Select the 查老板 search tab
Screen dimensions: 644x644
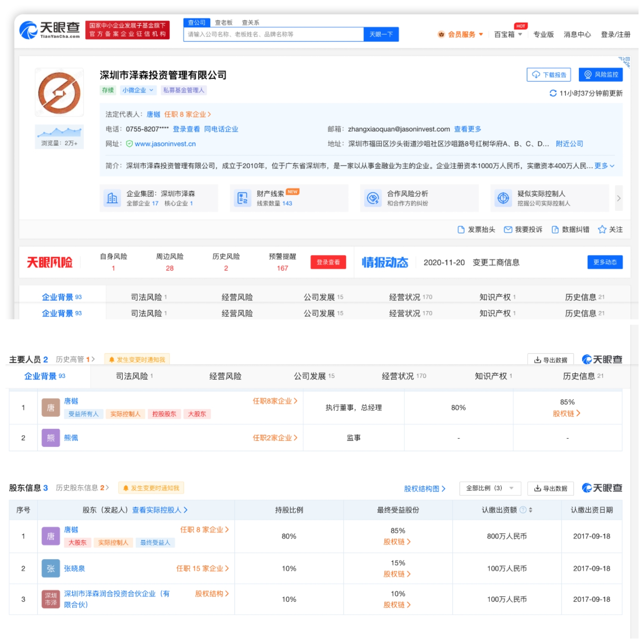(224, 23)
